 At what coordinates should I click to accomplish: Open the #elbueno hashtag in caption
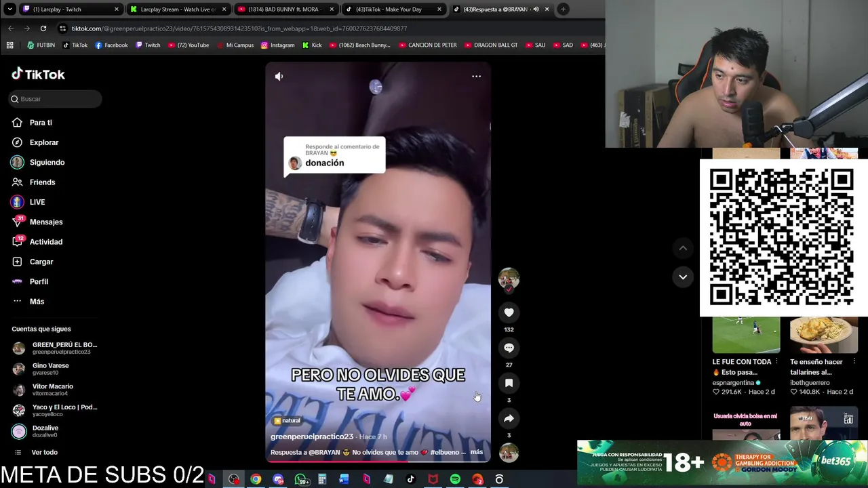tap(445, 452)
